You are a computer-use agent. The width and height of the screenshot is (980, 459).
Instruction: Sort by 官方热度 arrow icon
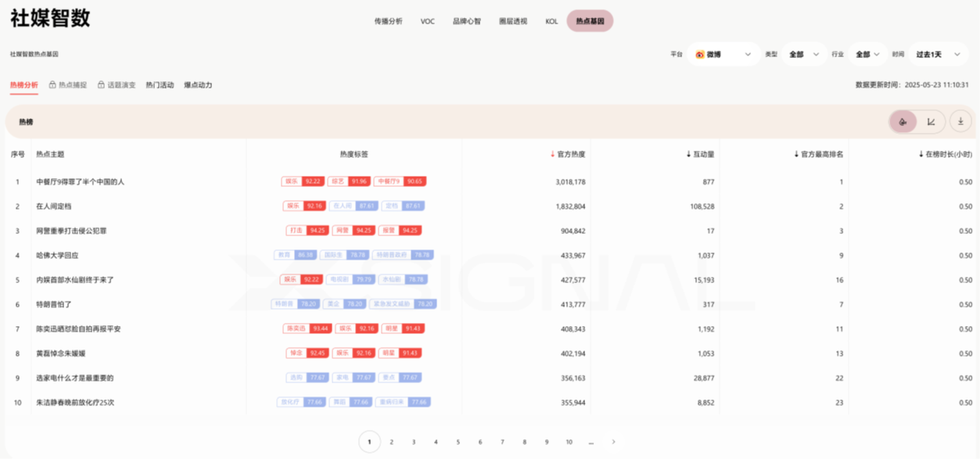[x=552, y=154]
